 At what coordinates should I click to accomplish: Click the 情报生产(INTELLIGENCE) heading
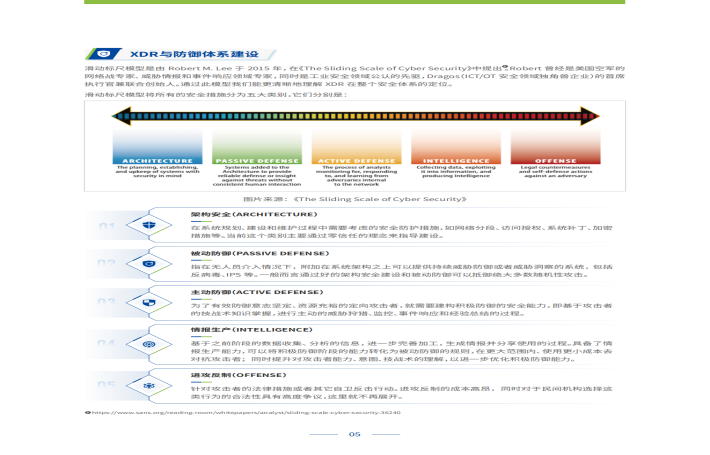(252, 330)
